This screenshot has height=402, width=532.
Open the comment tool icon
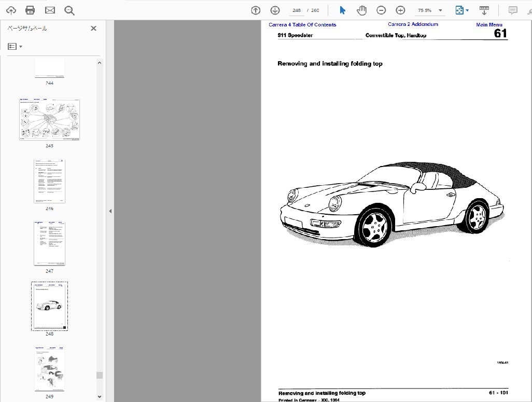[513, 10]
